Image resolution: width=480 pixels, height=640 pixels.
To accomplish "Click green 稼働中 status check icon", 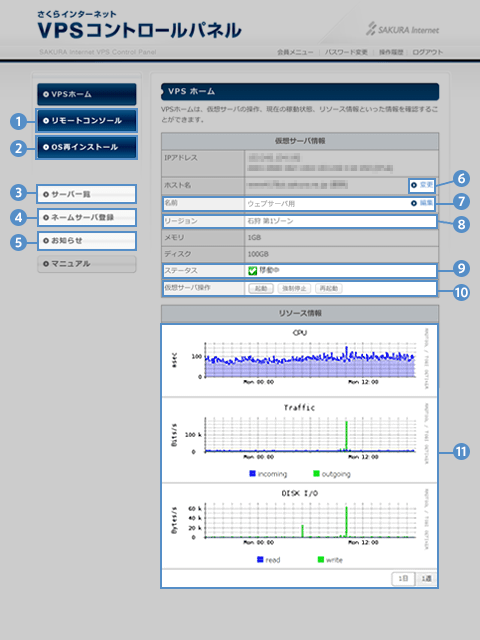I will click(253, 271).
